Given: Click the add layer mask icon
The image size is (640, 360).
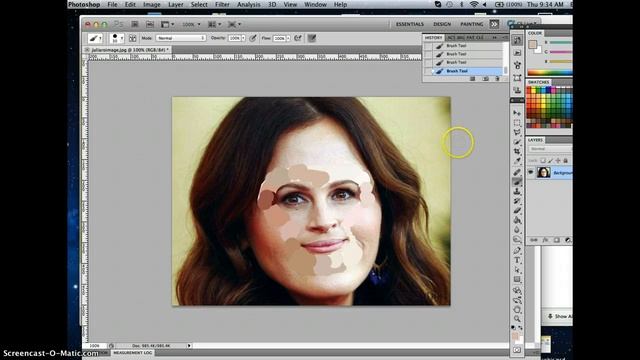Looking at the screenshot, I should coord(556,240).
